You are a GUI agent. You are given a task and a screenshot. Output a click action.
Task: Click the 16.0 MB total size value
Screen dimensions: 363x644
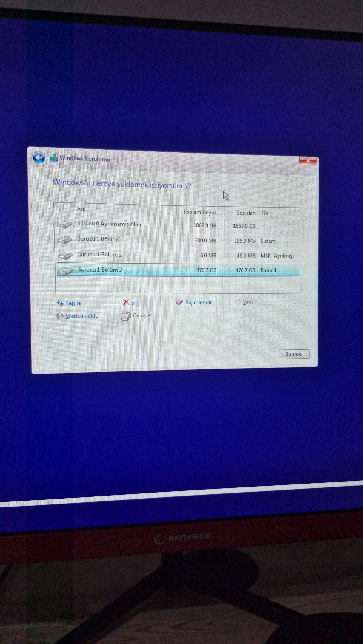click(x=207, y=256)
